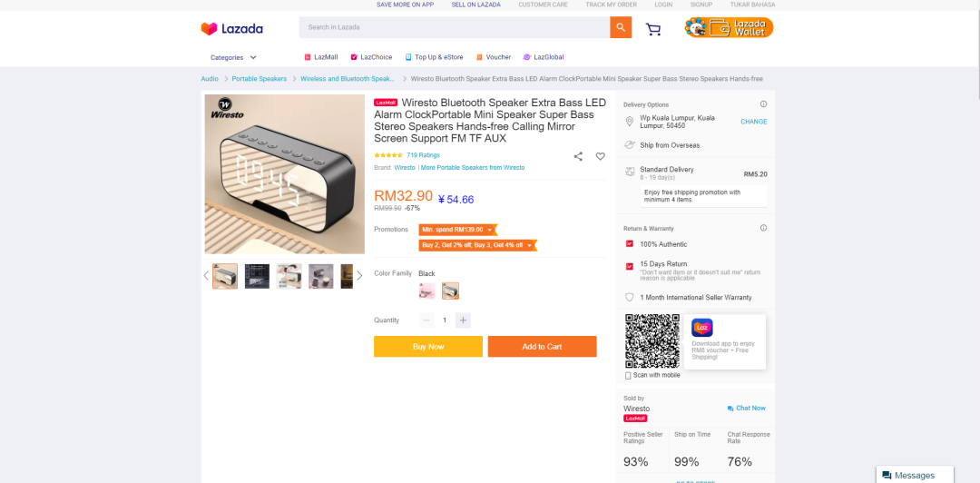Click the share icon beside ratings

click(x=578, y=156)
